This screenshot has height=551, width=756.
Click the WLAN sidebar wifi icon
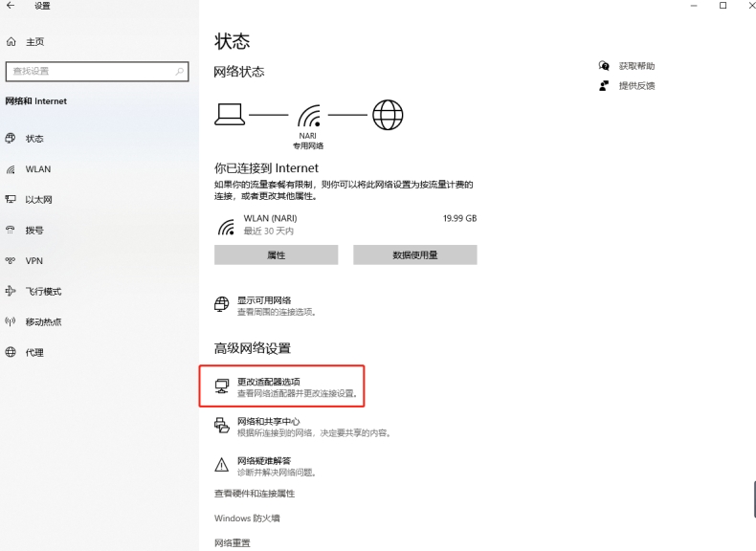[x=11, y=169]
